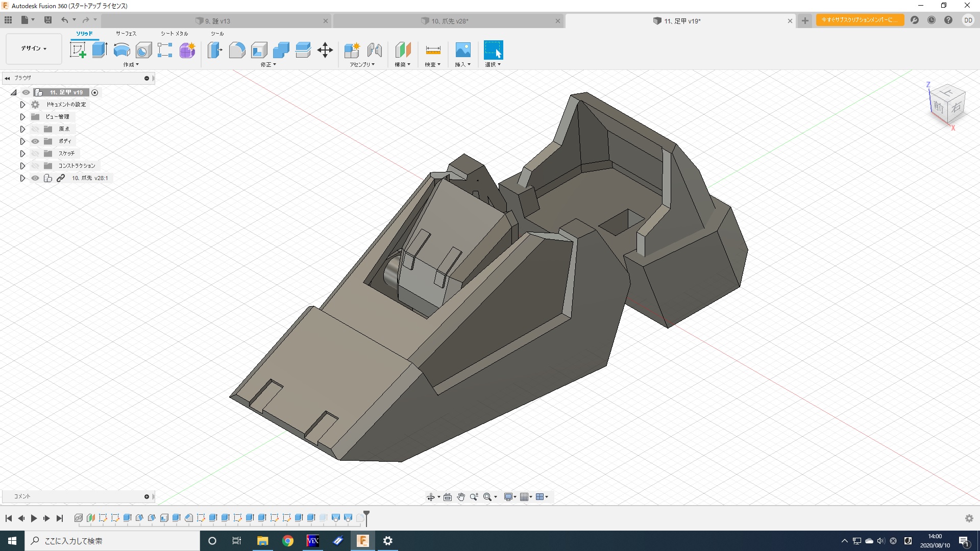Select the Revolve tool icon
Image resolution: width=980 pixels, height=551 pixels.
tap(121, 50)
